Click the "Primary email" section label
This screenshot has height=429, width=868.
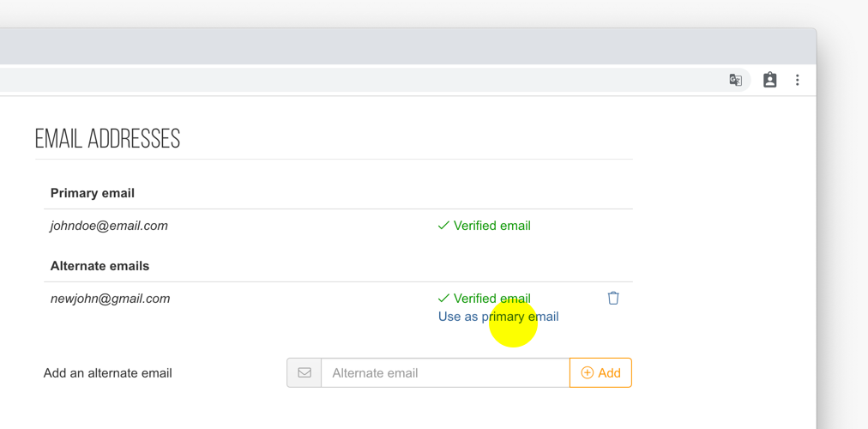point(93,193)
